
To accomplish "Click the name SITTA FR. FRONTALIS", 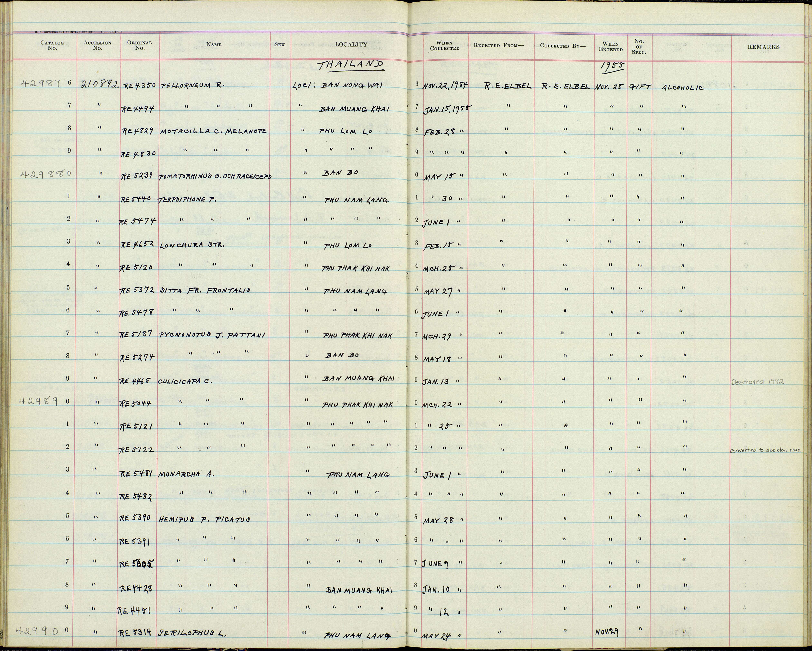I will pyautogui.click(x=206, y=290).
